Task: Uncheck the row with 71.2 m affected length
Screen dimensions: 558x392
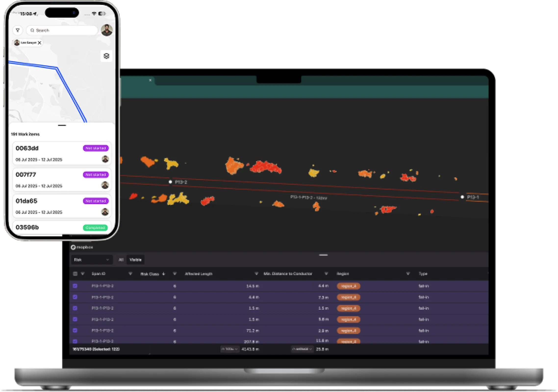Action: pyautogui.click(x=75, y=331)
